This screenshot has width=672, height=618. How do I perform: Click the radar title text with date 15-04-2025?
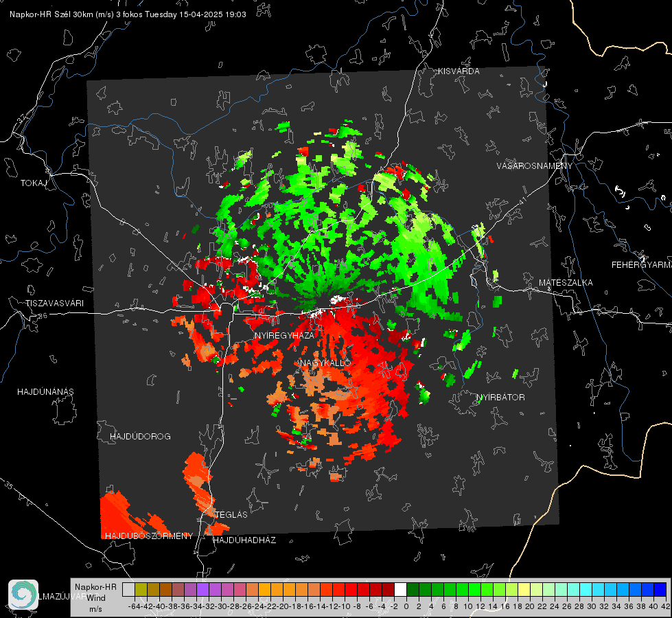point(128,14)
